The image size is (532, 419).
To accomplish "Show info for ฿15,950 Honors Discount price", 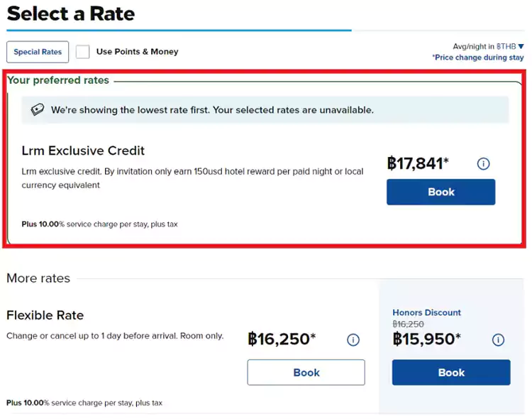I will pos(498,340).
